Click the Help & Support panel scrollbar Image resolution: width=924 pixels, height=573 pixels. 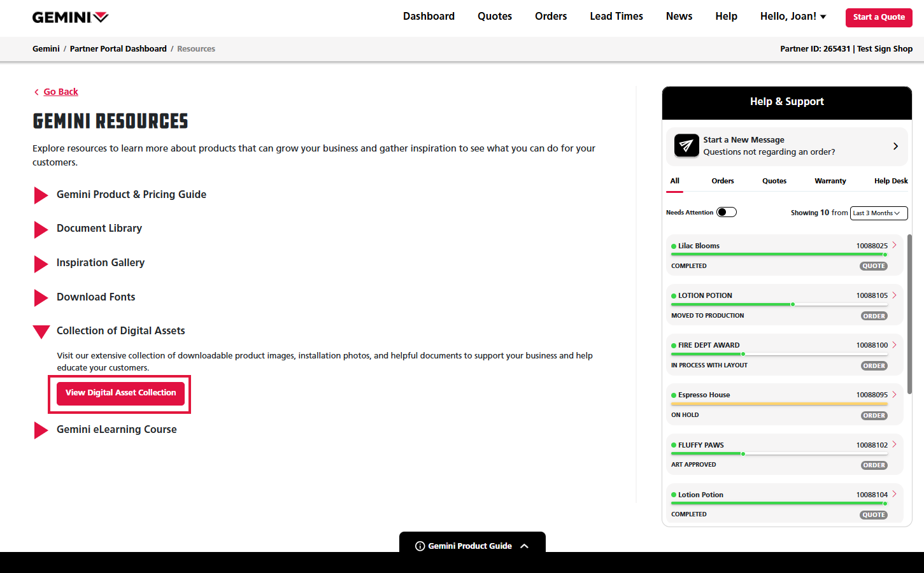point(909,312)
